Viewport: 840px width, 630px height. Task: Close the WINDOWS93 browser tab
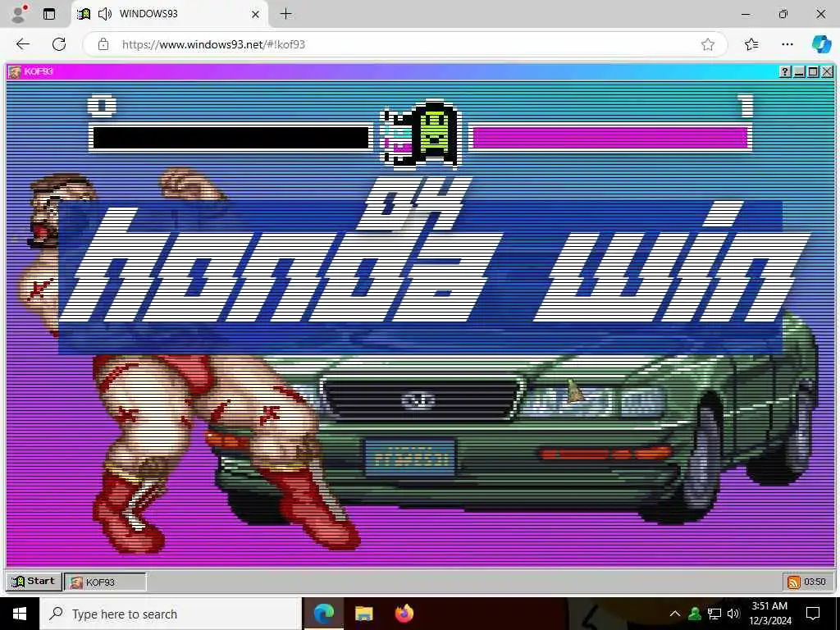point(256,14)
